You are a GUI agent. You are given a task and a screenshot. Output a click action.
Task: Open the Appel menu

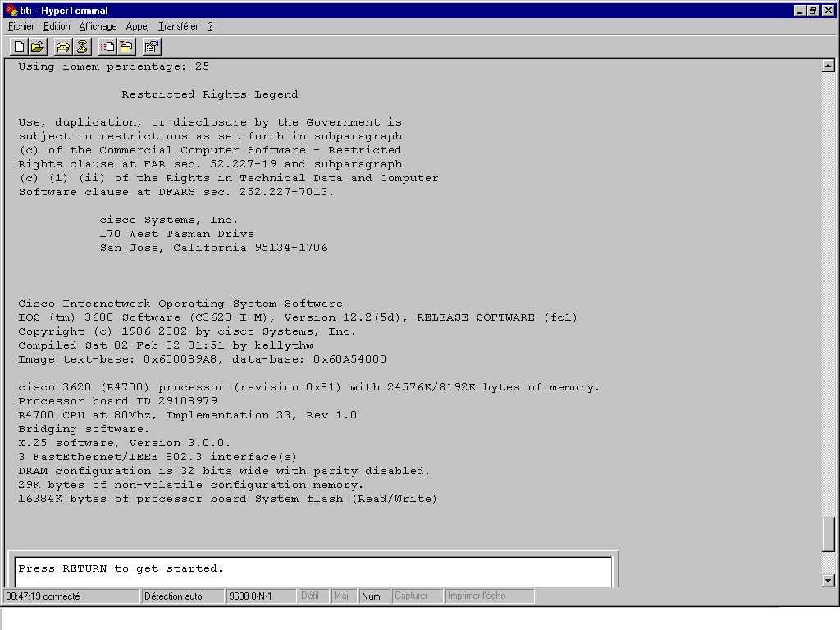[x=137, y=26]
